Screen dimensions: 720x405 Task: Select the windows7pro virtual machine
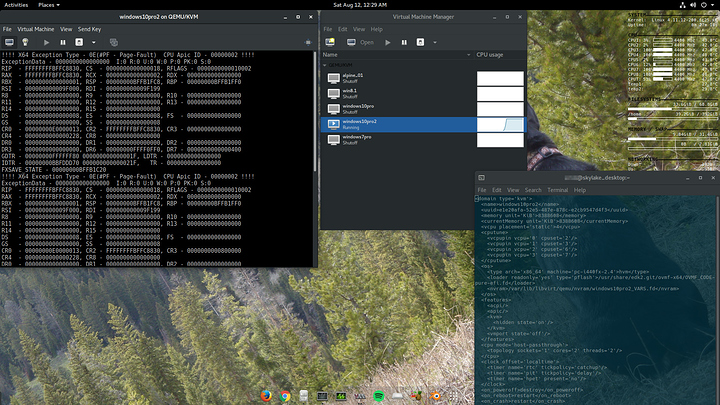pos(358,138)
